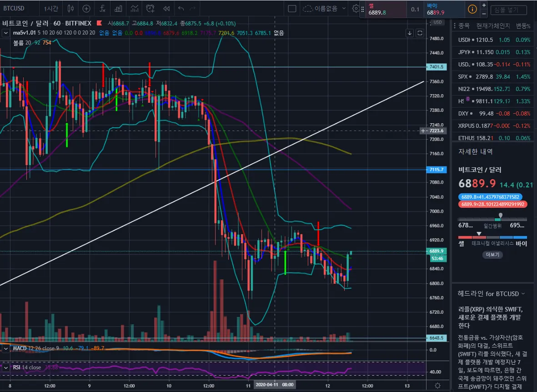Viewport: 537px width, 392px height.
Task: Undo the last chart action
Action: (181, 9)
